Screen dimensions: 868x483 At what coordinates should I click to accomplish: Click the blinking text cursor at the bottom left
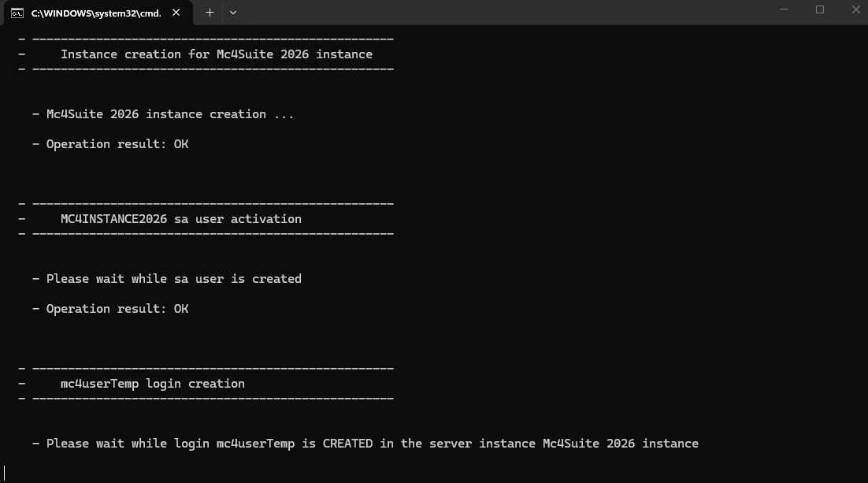pos(5,473)
